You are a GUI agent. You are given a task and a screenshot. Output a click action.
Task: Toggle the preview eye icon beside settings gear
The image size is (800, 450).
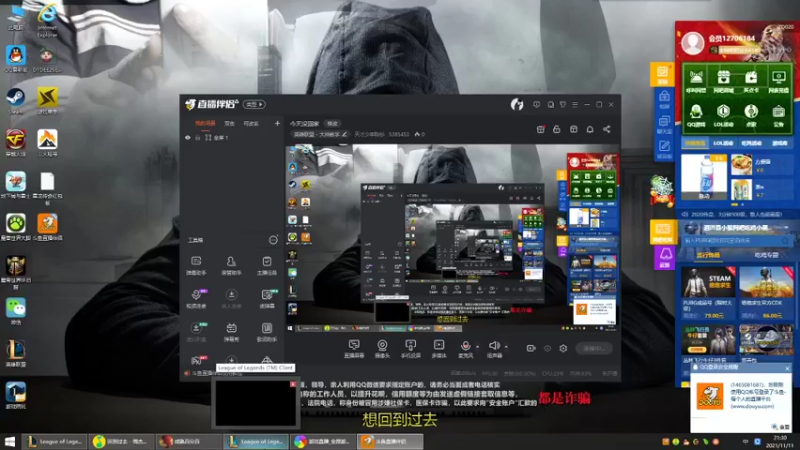tap(547, 348)
